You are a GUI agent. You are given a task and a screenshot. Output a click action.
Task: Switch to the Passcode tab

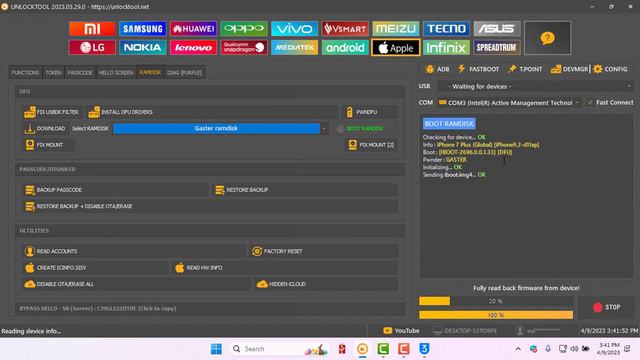point(80,73)
